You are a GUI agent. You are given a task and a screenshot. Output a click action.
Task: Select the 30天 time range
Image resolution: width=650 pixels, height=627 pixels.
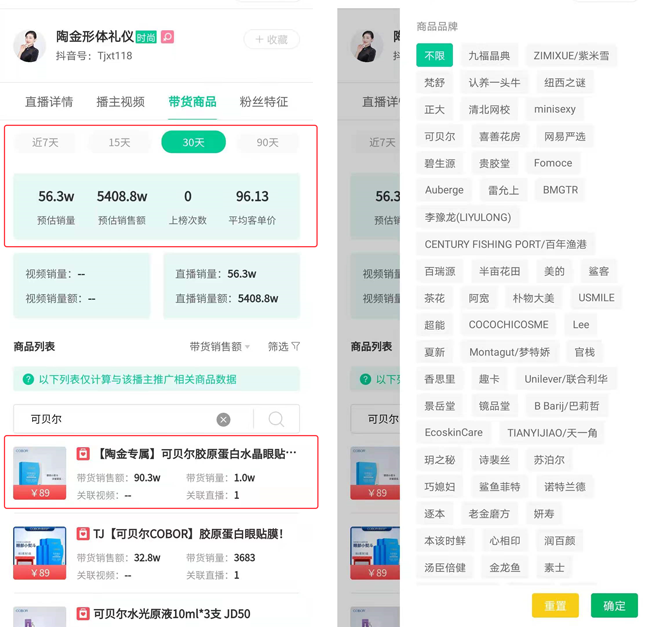coord(194,142)
